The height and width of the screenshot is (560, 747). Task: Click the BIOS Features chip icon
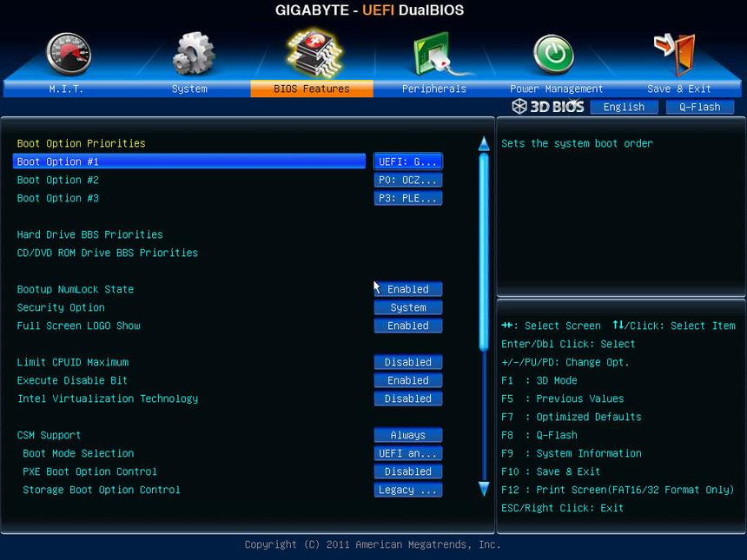pos(314,50)
